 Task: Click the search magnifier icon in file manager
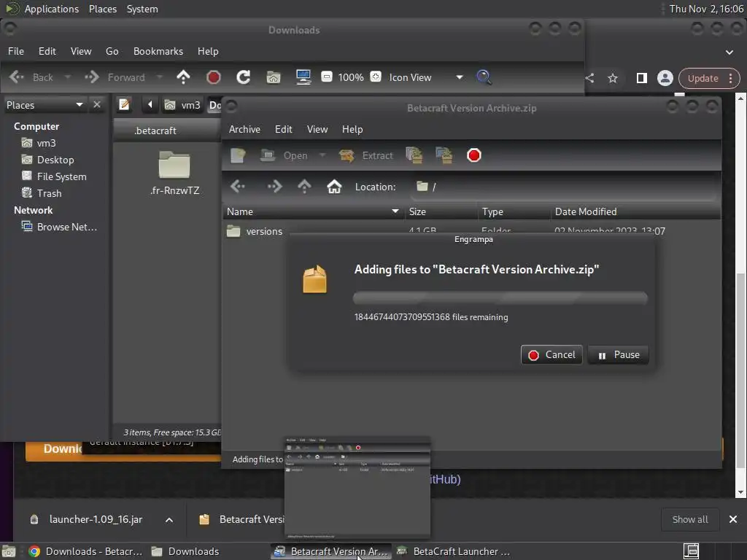(x=484, y=77)
